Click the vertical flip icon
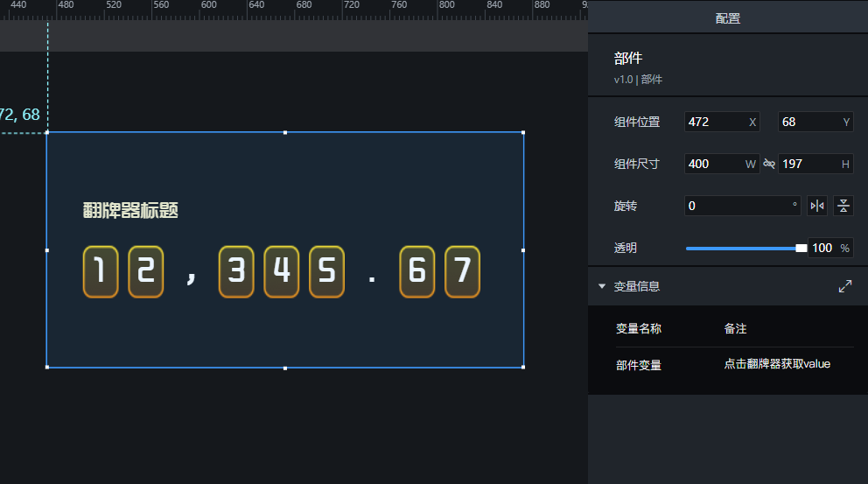The height and width of the screenshot is (484, 868). (843, 206)
